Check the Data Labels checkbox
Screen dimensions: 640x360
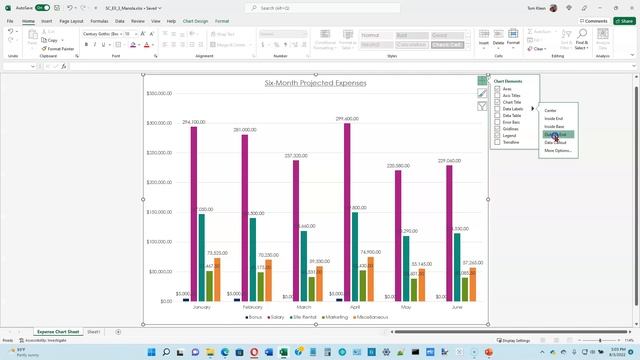pos(497,109)
